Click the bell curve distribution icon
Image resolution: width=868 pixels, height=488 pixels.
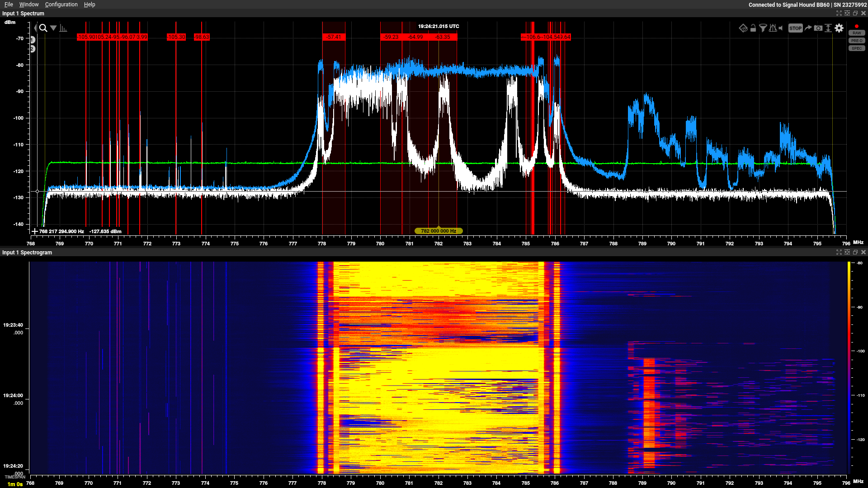tap(773, 28)
